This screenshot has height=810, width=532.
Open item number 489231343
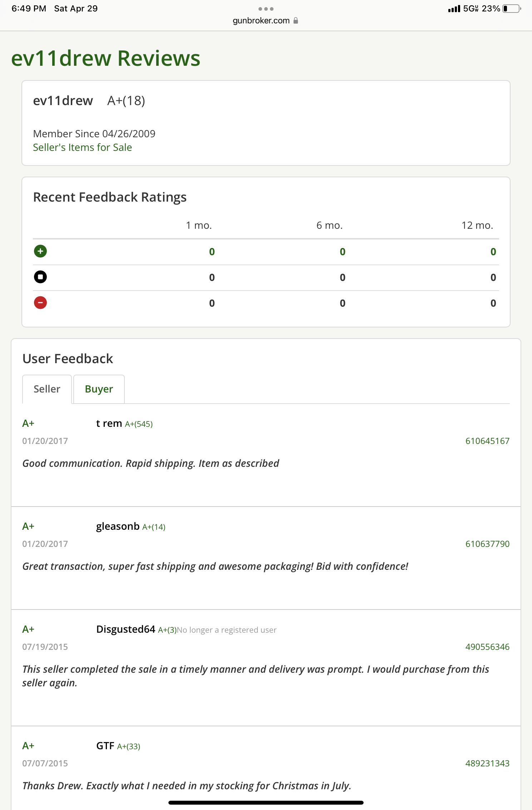(x=487, y=763)
